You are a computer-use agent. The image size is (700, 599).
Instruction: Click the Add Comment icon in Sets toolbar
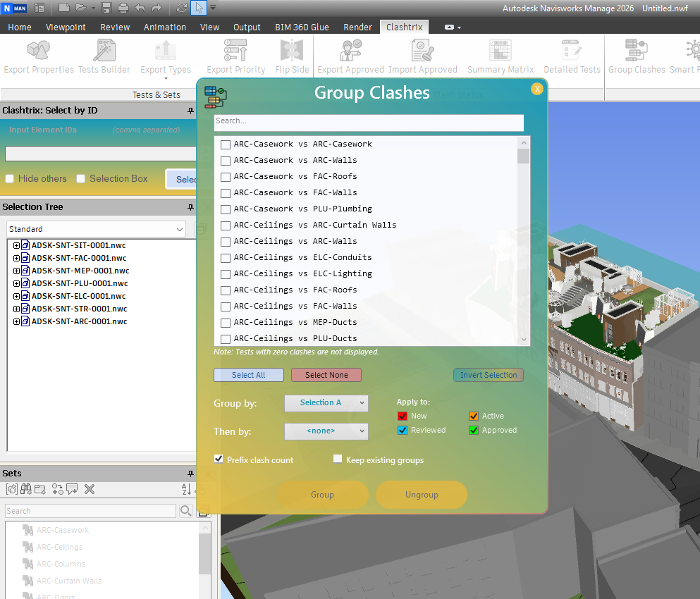click(72, 489)
